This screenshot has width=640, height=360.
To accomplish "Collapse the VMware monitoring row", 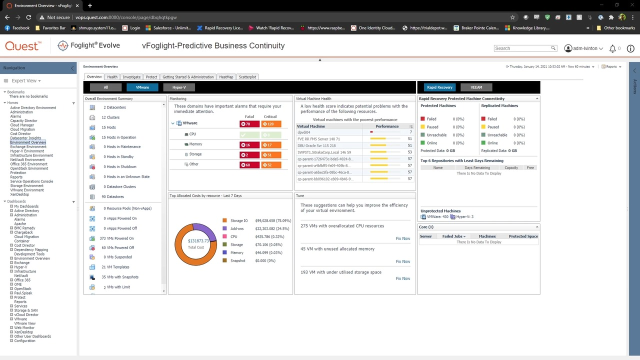I will pos(173,123).
